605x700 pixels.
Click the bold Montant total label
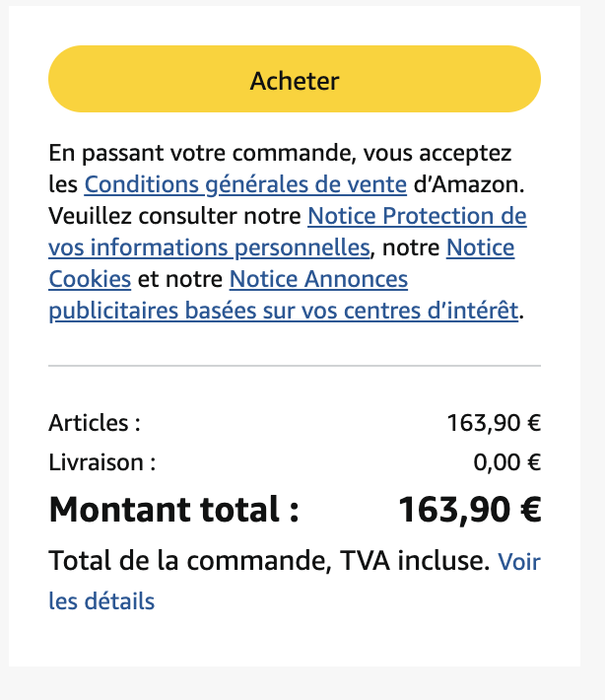click(173, 510)
